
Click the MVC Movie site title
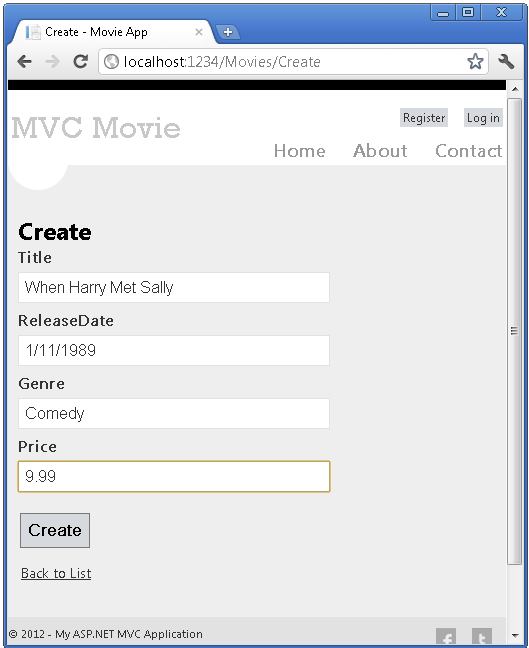point(96,128)
